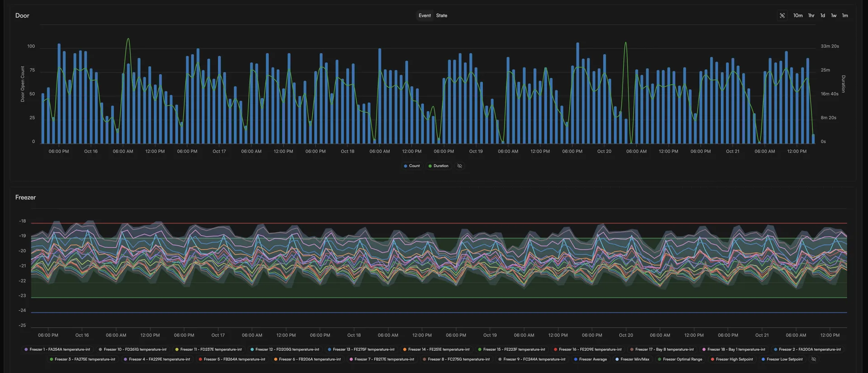This screenshot has width=868, height=373.
Task: Toggle Freezer 13 - FE275F series
Action: click(x=361, y=349)
